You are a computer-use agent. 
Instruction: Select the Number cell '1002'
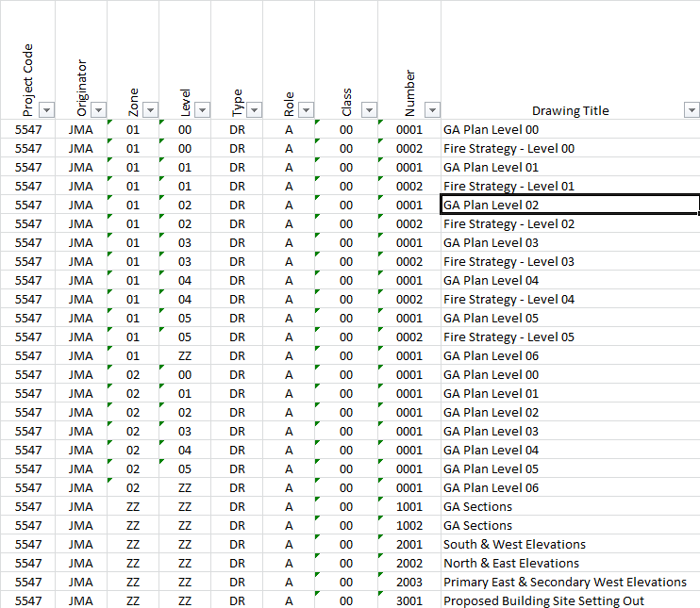click(x=409, y=525)
